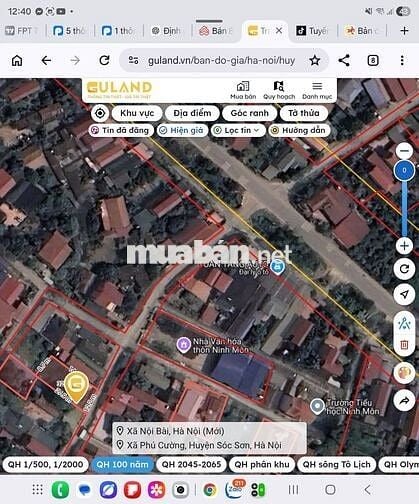This screenshot has width=419, height=504.
Task: Switch to the '5 thó' tab
Action: tap(69, 31)
